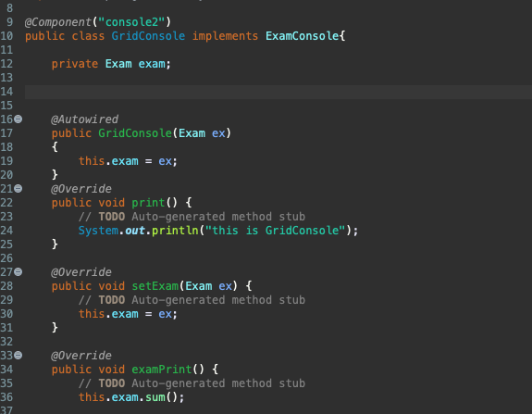532x414 pixels.
Task: Click 'private' keyword on line 12
Action: point(75,64)
